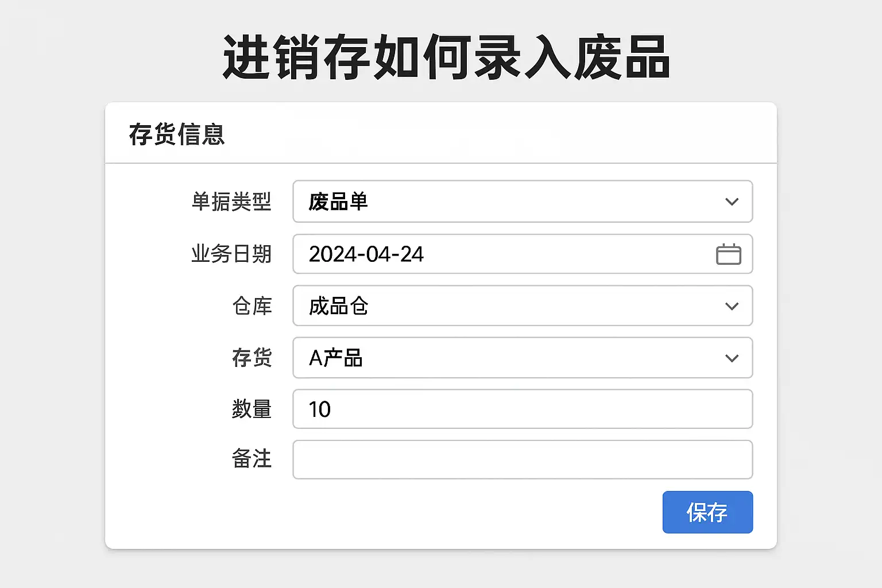Image resolution: width=882 pixels, height=588 pixels.
Task: Open the calendar picker icon
Action: [x=728, y=254]
